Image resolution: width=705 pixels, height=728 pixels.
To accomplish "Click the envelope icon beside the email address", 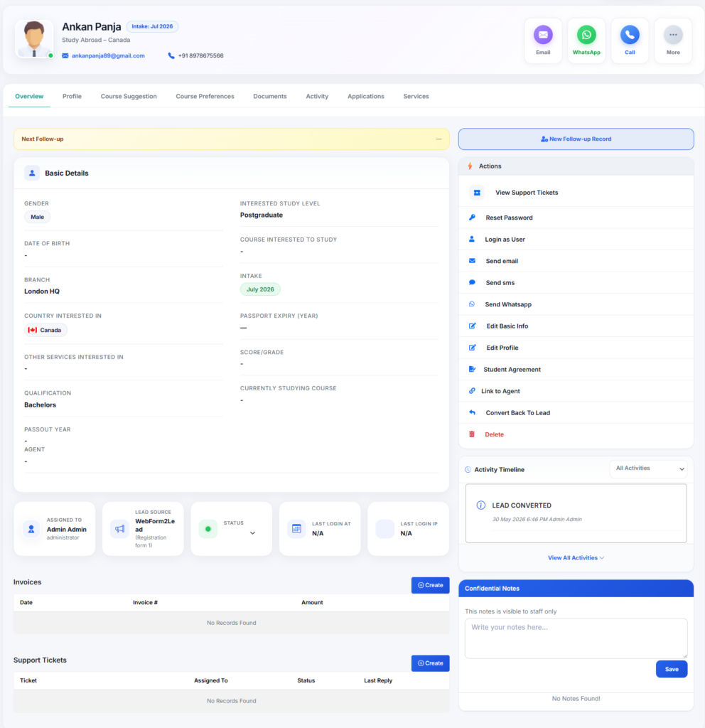I will coord(65,55).
